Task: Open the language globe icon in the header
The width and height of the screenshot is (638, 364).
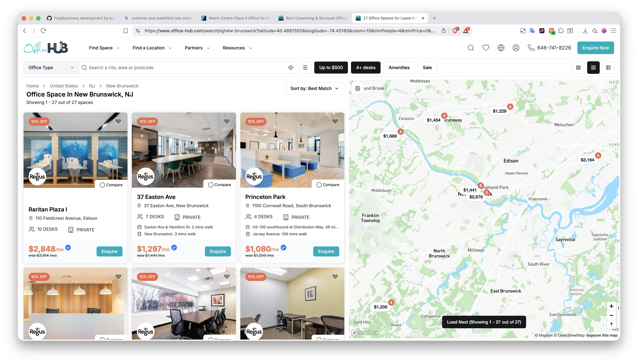Action: (x=501, y=48)
